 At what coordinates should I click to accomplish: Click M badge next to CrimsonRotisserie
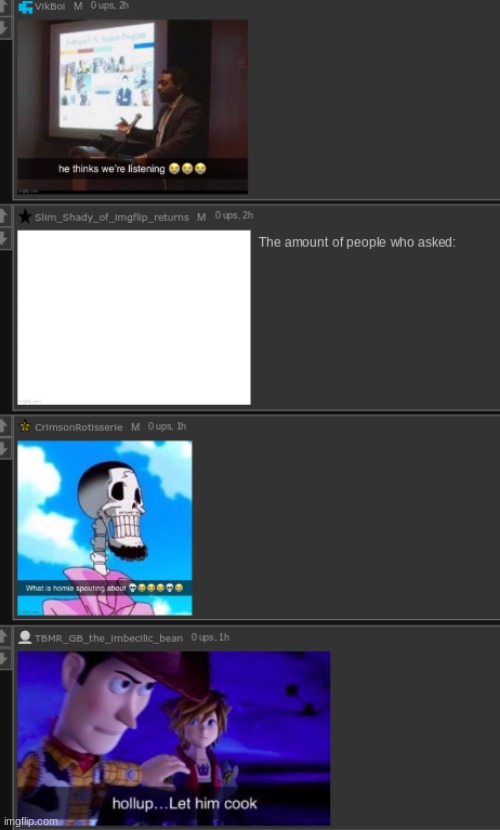click(x=135, y=427)
